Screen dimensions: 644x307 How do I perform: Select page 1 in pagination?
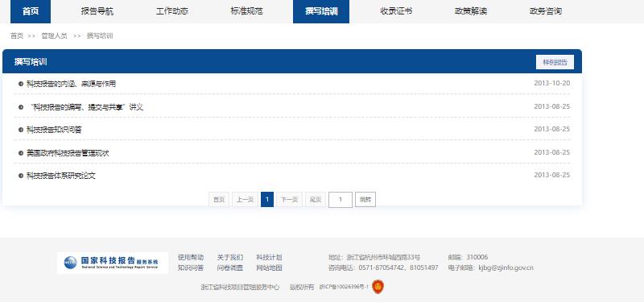[267, 200]
